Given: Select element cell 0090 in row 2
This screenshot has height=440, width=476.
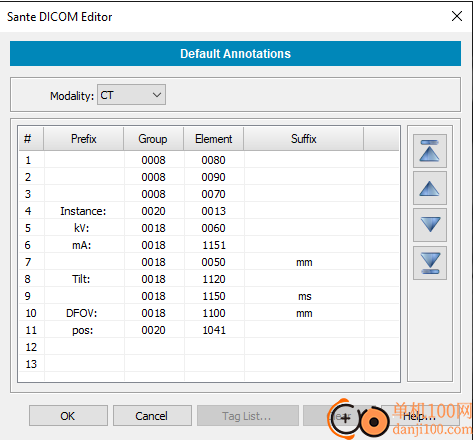Looking at the screenshot, I should (x=214, y=177).
